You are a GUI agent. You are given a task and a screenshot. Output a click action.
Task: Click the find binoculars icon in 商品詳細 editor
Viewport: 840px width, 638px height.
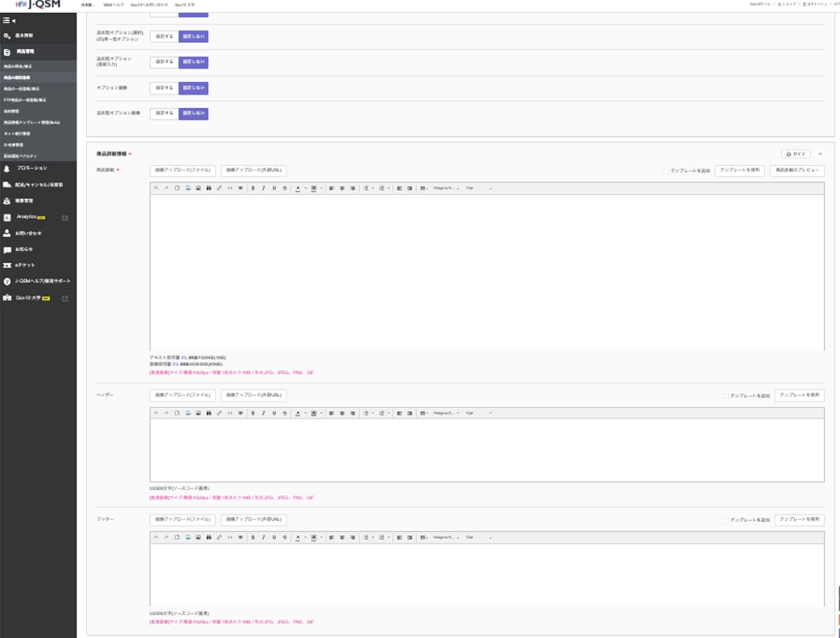point(208,188)
